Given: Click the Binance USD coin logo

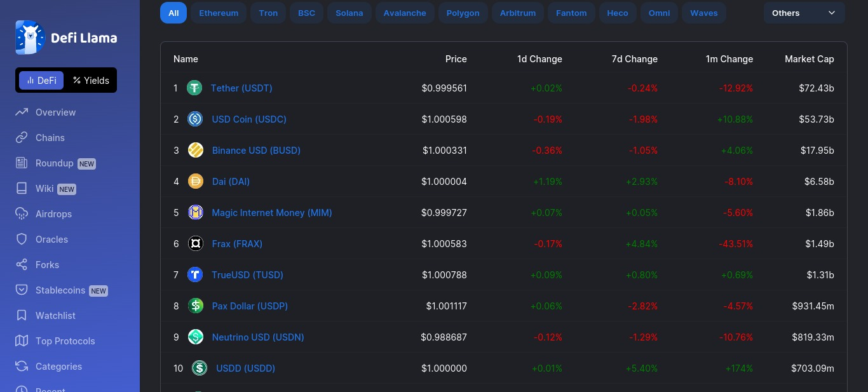Looking at the screenshot, I should coord(196,150).
